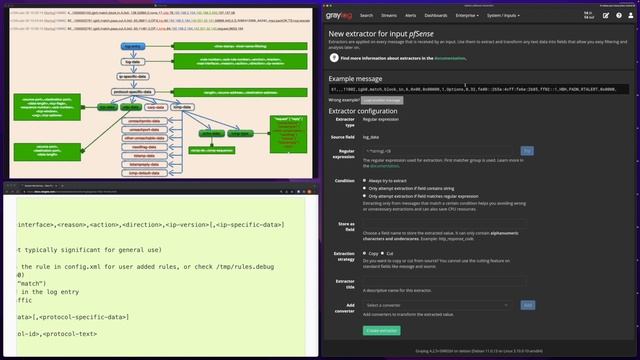Image resolution: width=640 pixels, height=360 pixels.
Task: Focus the Store as field input
Action: pyautogui.click(x=444, y=224)
